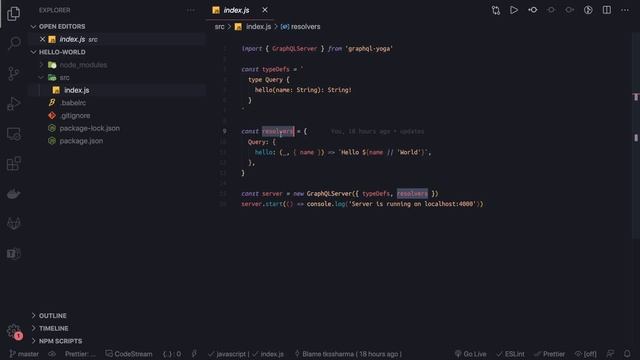640x360 pixels.
Task: Select index.js src entry in Open Editors
Action: click(x=78, y=39)
